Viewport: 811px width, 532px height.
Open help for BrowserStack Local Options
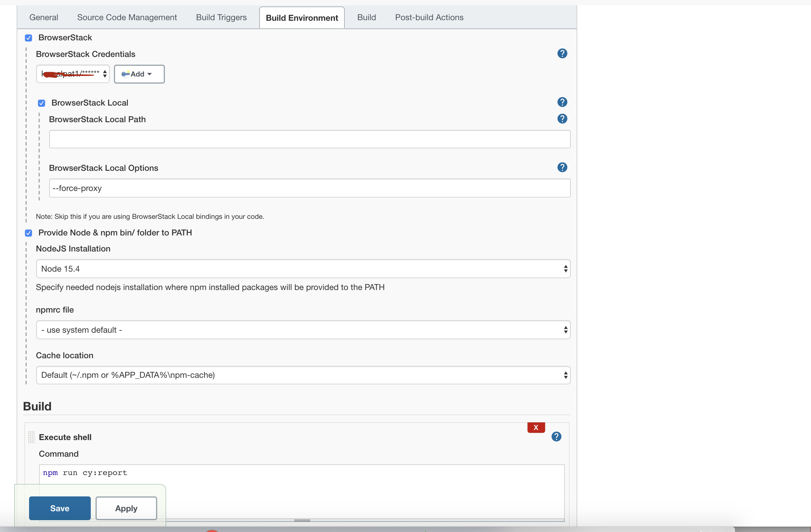(562, 167)
